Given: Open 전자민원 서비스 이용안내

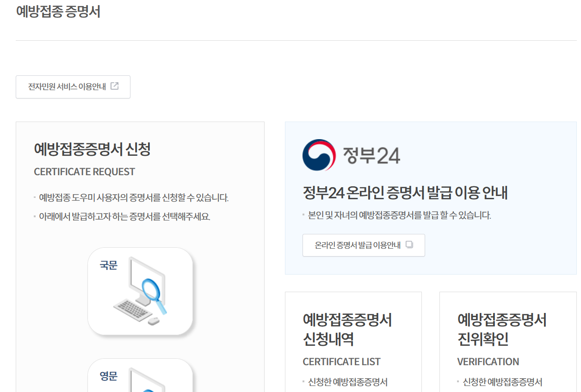Looking at the screenshot, I should (73, 86).
